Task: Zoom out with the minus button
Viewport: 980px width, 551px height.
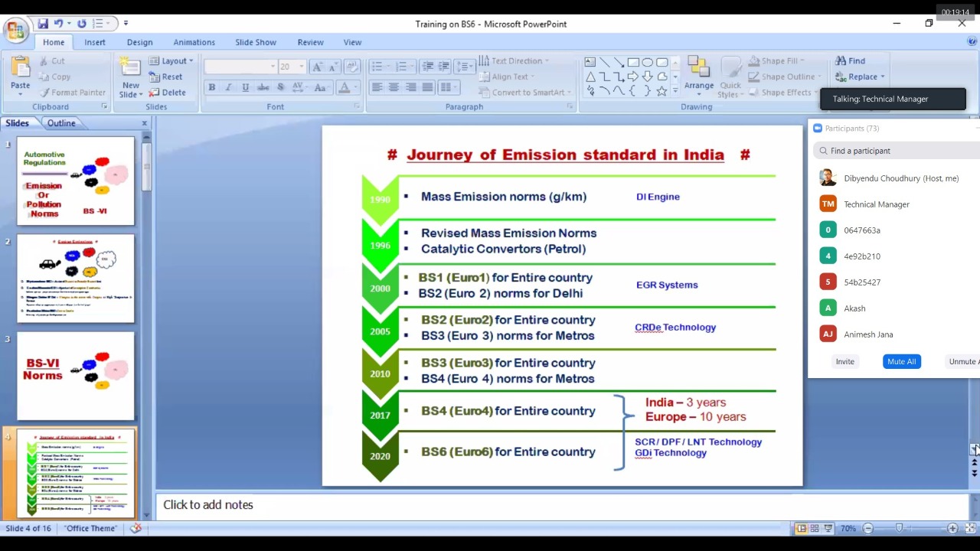Action: [868, 528]
